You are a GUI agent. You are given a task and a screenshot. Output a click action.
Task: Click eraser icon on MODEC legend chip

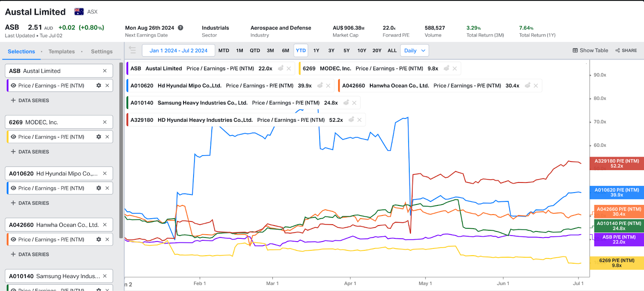click(x=446, y=68)
